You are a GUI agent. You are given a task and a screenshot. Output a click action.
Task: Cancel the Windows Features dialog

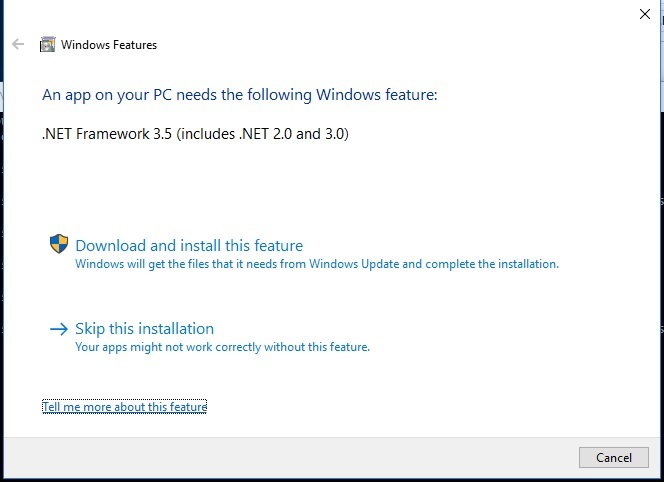point(614,457)
